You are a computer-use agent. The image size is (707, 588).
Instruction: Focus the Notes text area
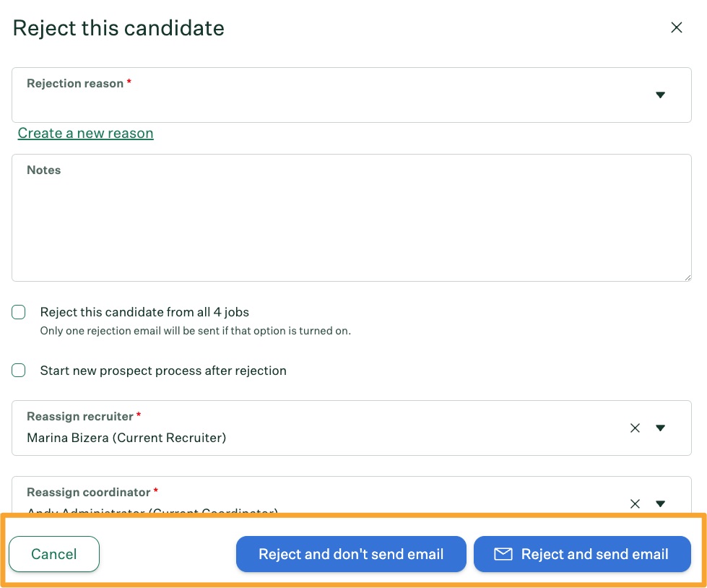click(x=351, y=218)
